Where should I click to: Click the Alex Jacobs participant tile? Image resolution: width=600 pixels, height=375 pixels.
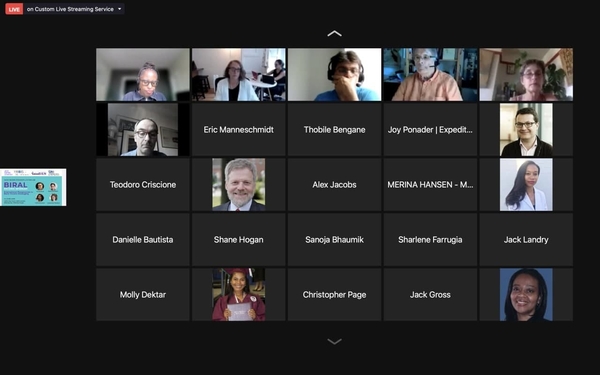coord(334,184)
